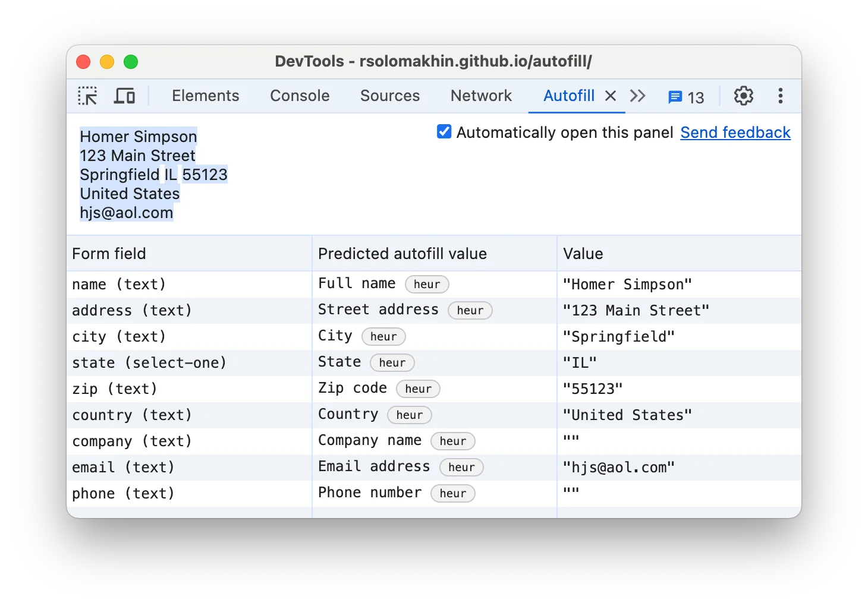Screen dimensions: 868x606
Task: Open the customize and control DevTools menu
Action: 780,96
